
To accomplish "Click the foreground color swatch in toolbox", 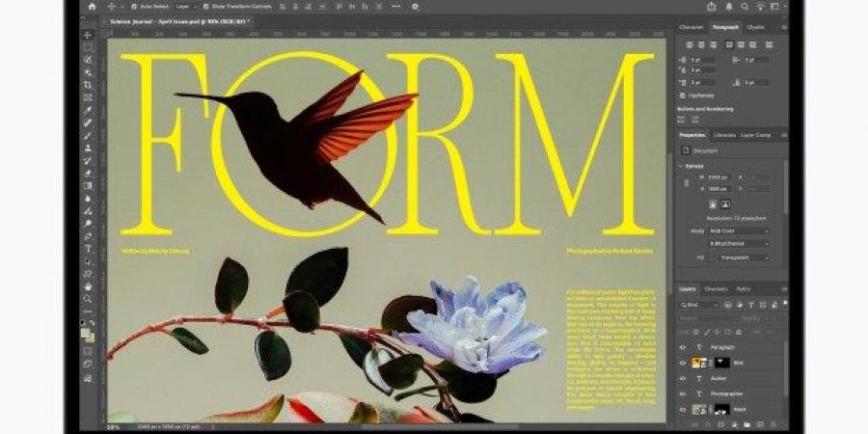I will 85,333.
